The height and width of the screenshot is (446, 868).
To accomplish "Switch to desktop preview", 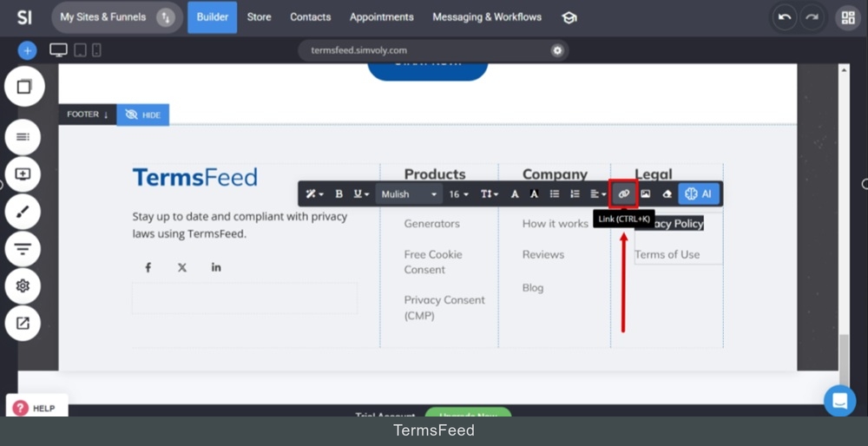I will tap(59, 50).
